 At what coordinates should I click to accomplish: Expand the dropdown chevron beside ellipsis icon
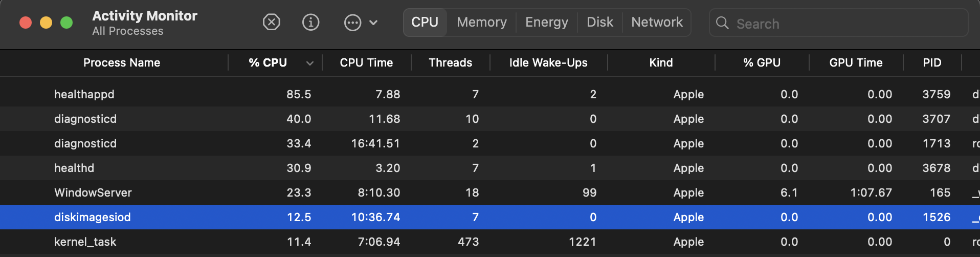[x=373, y=23]
